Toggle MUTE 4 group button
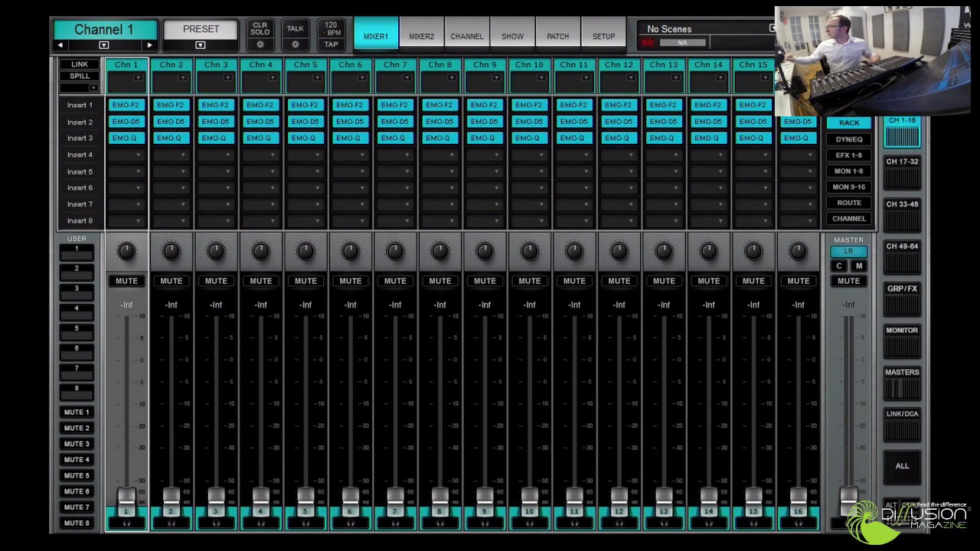 coord(77,459)
